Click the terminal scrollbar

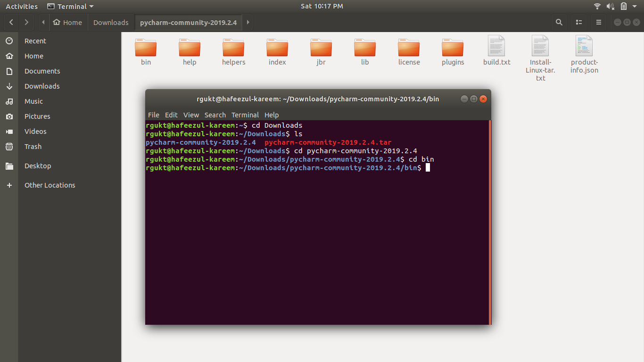(x=490, y=222)
